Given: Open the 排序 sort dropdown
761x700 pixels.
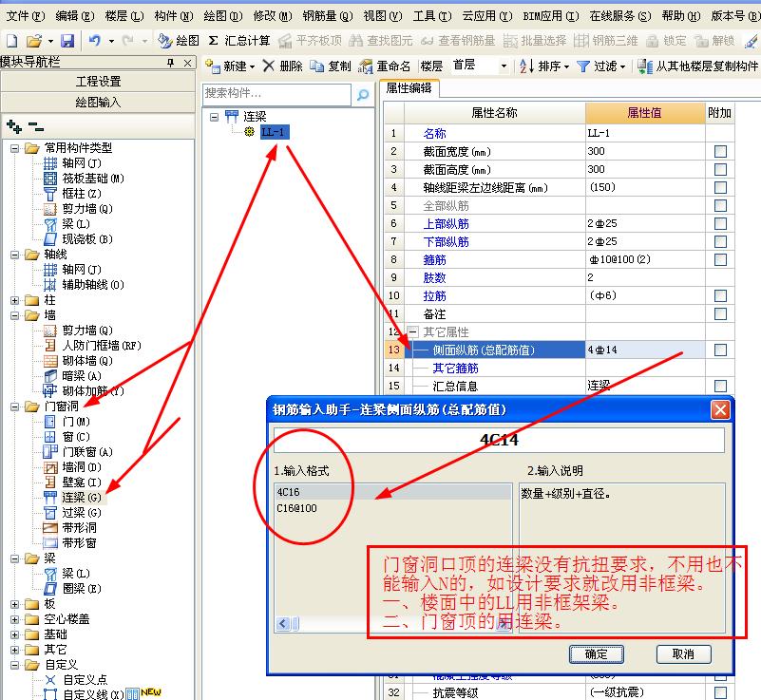Looking at the screenshot, I should coord(544,66).
